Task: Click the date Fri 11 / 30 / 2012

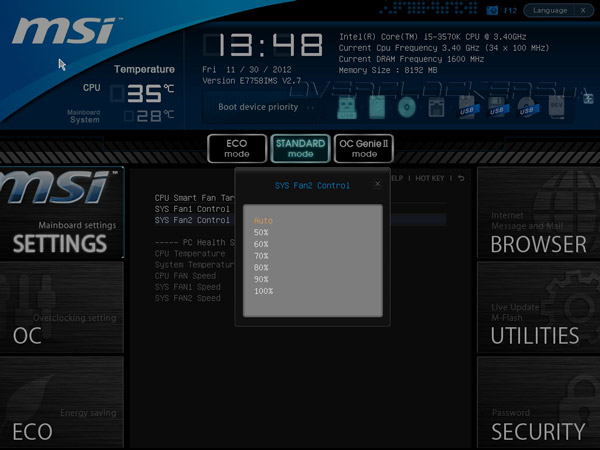Action: point(247,70)
